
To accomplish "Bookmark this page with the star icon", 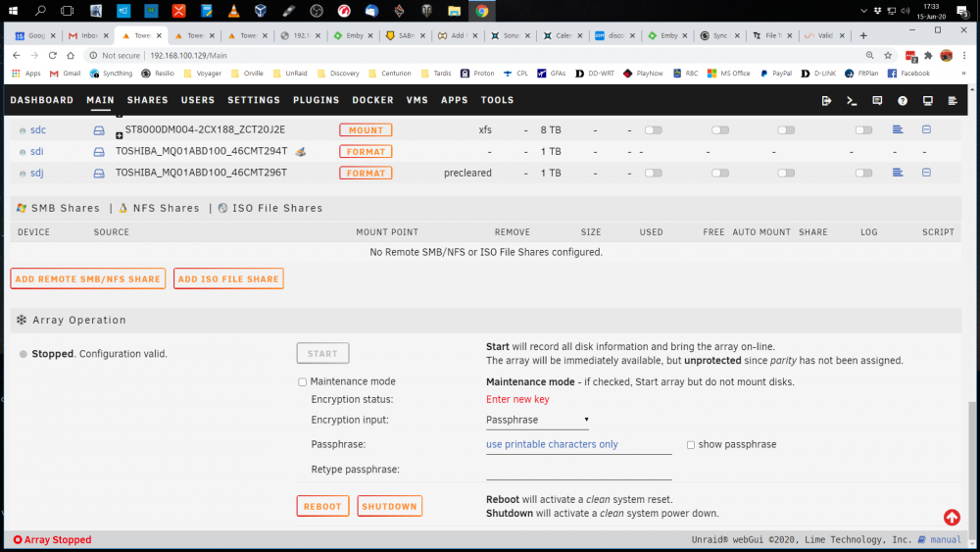I will (888, 56).
